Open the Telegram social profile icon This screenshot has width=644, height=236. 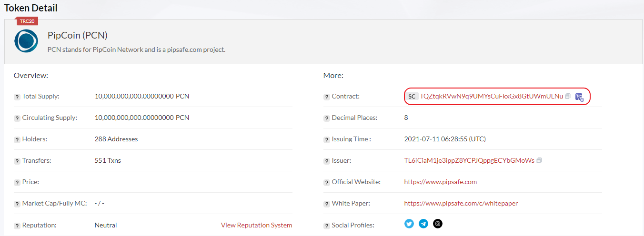[423, 224]
